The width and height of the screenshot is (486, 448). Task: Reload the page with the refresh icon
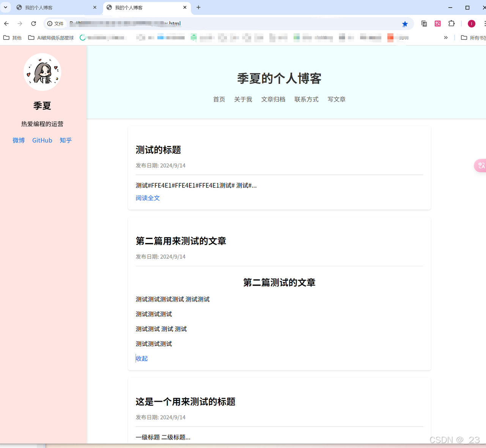pyautogui.click(x=33, y=24)
